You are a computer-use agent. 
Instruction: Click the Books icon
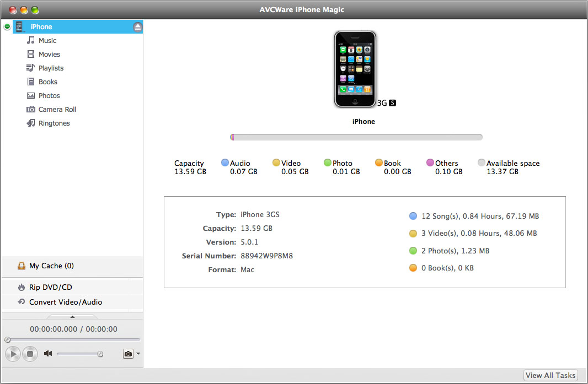point(31,82)
